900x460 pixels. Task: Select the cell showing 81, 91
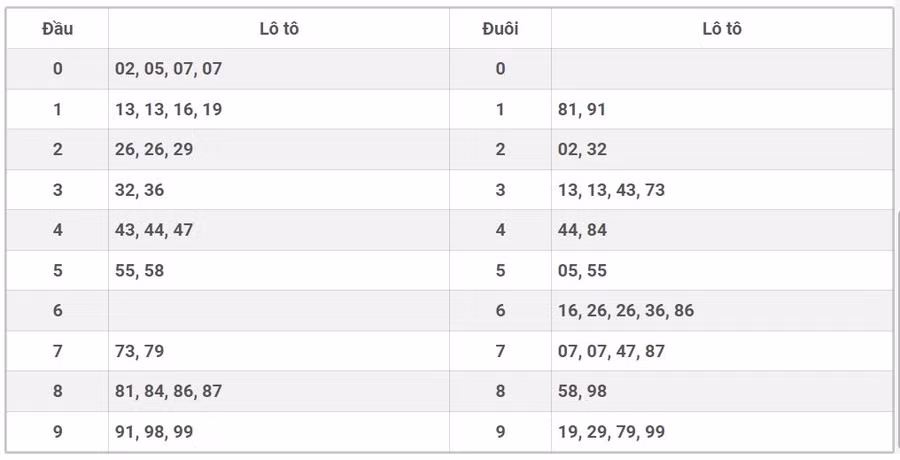tap(582, 110)
